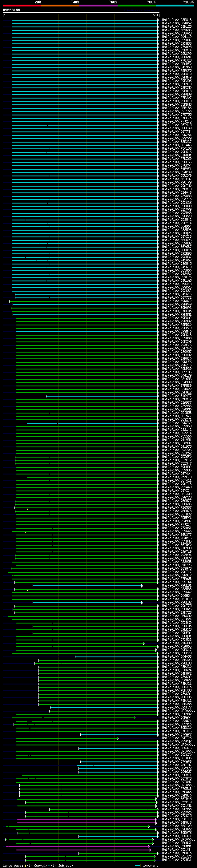Click the cyan ~100% identity legend segment
This screenshot has height=868, width=197.
tap(175, 6)
